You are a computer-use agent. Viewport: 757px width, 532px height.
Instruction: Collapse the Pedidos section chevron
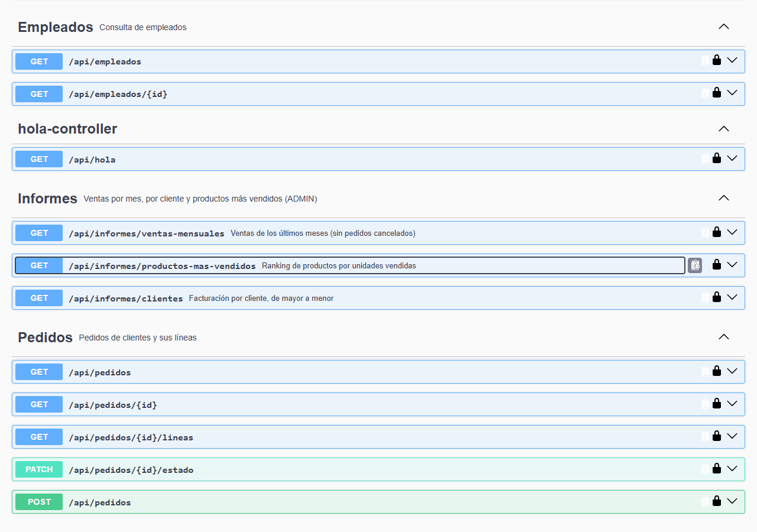[x=724, y=337]
